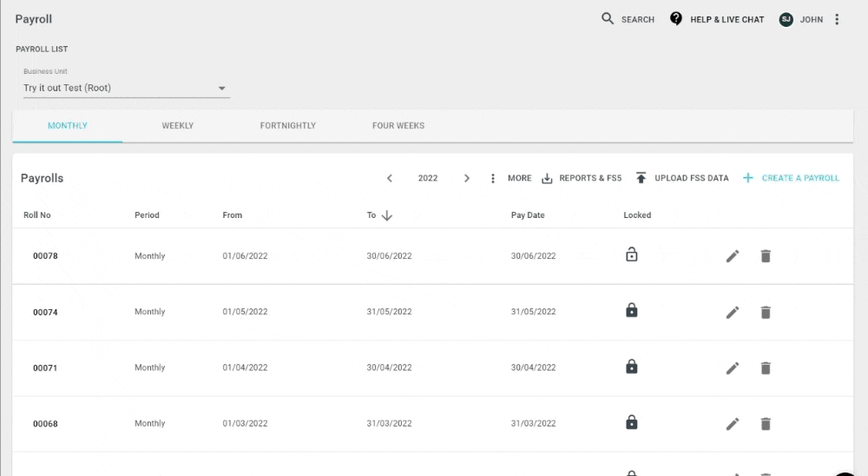Switch to the Weekly tab
The image size is (868, 476).
[x=178, y=126]
